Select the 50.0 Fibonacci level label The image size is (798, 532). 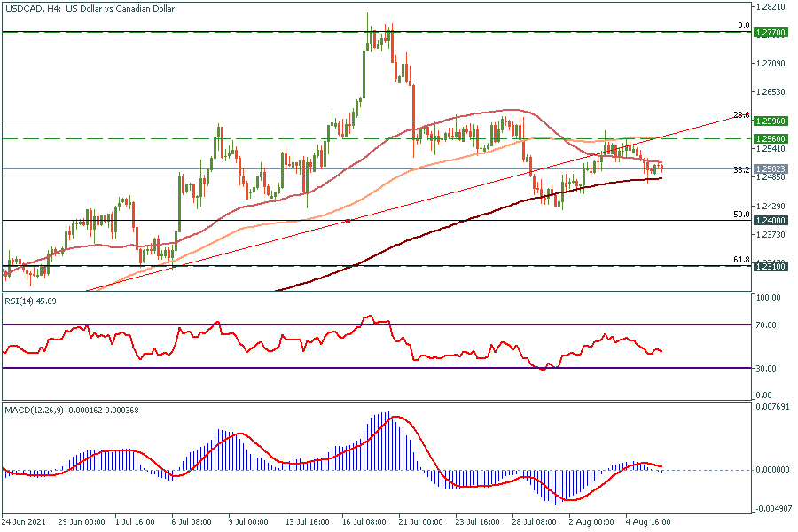[743, 214]
